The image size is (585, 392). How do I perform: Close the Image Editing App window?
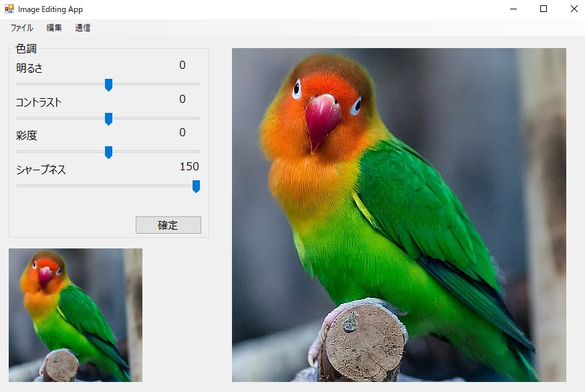tap(574, 9)
